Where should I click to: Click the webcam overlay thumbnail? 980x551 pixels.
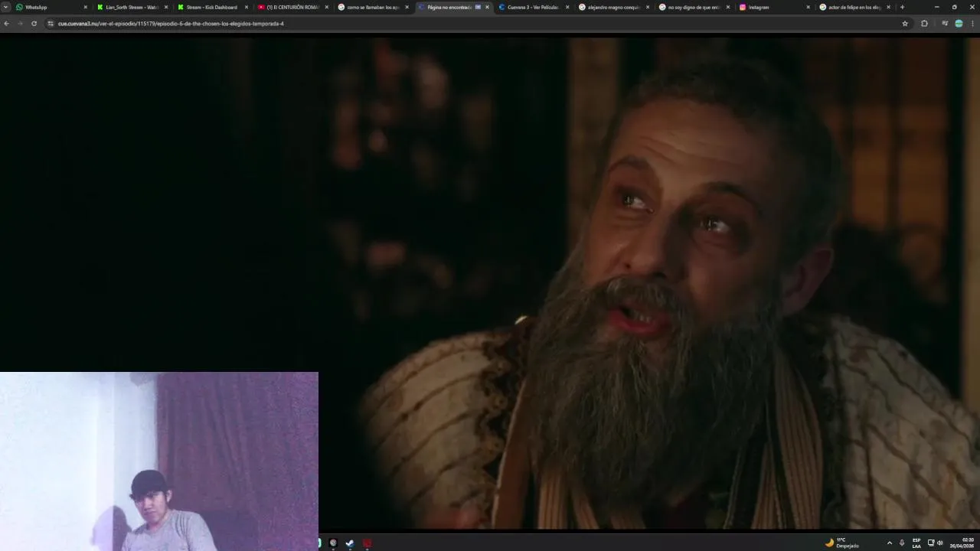point(159,461)
